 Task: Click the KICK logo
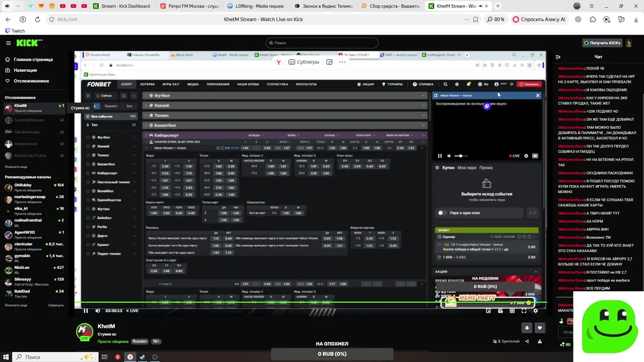[29, 43]
